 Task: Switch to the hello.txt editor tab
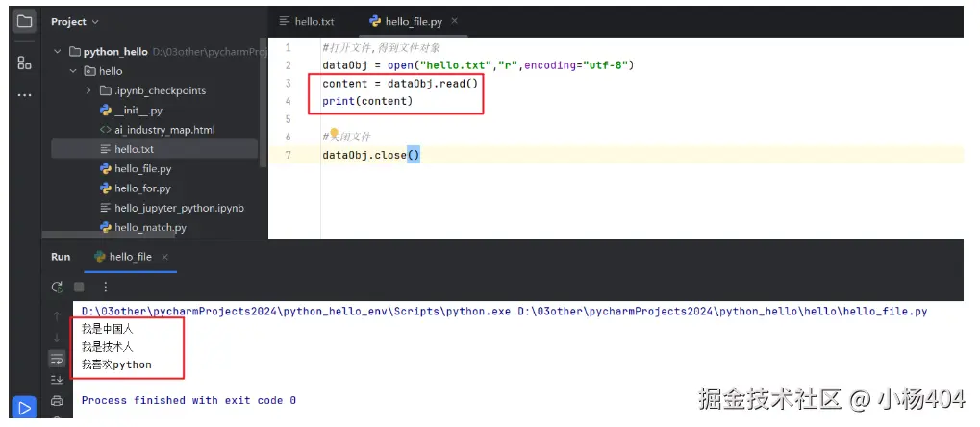click(x=307, y=21)
